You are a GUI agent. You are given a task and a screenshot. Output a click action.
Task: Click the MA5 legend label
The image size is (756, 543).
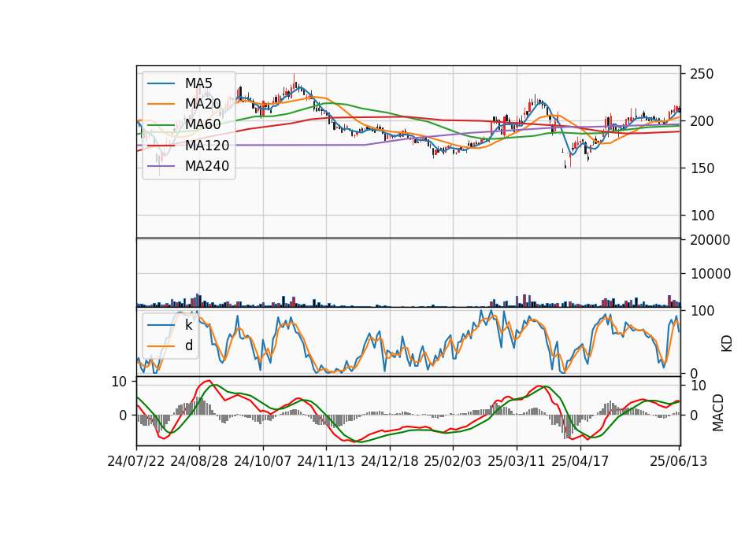(198, 83)
